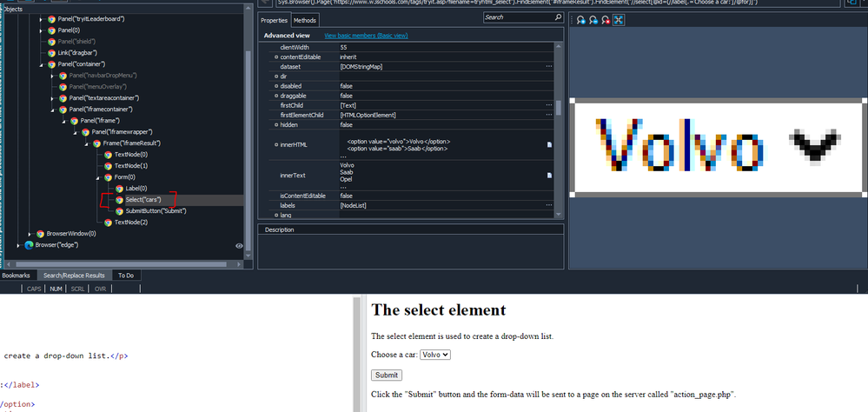
Task: Open the ellipsis button for the labels property
Action: click(x=548, y=205)
